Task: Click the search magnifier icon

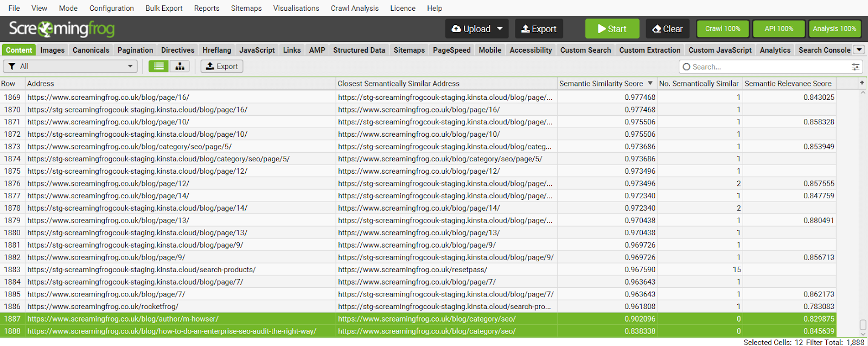Action: [686, 67]
